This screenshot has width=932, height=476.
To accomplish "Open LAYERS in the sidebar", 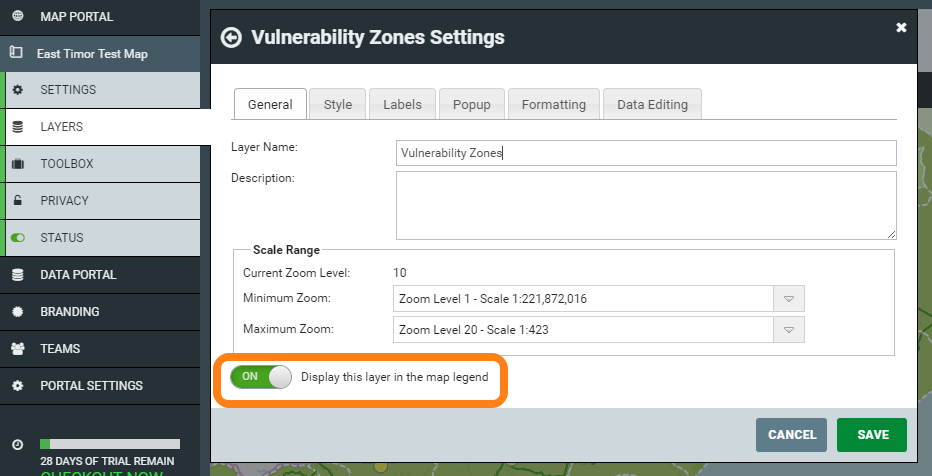I will coord(106,127).
